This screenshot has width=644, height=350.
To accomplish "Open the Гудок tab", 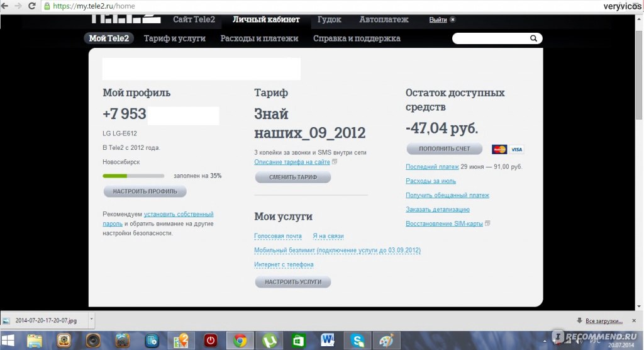I will (x=330, y=20).
